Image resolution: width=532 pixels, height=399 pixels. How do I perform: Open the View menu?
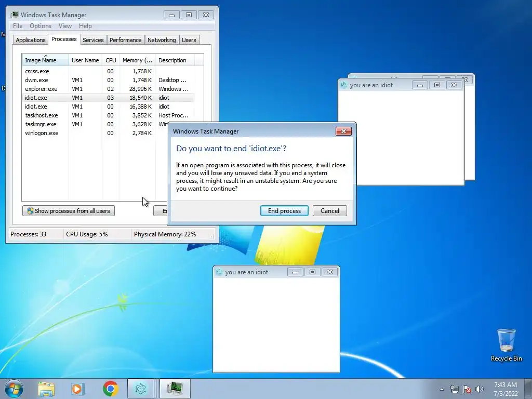[65, 26]
